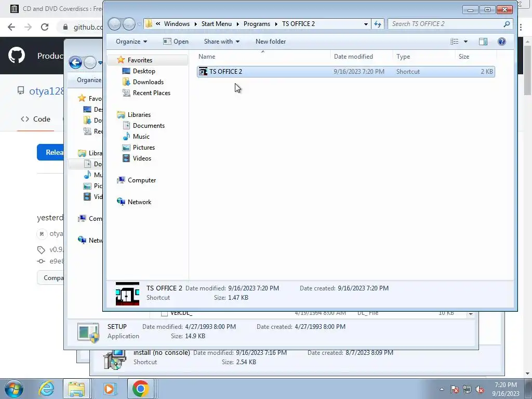Select Favorites star in front window
The width and height of the screenshot is (532, 399).
(x=121, y=60)
